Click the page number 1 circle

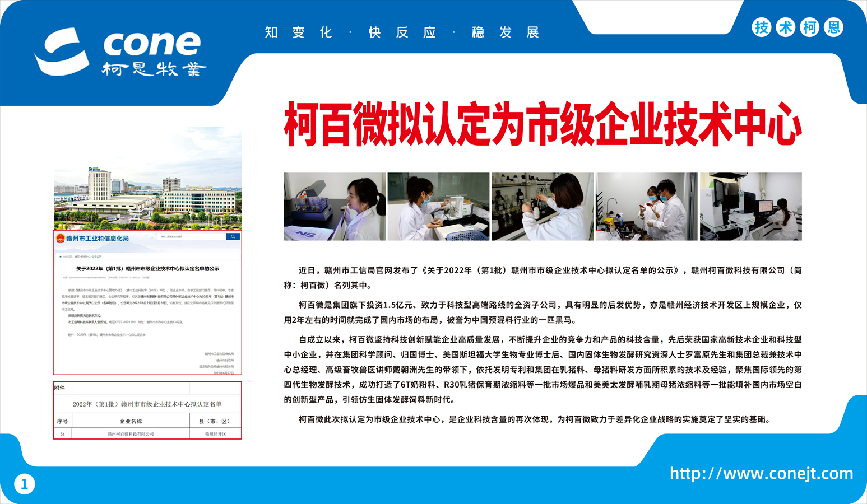[x=24, y=484]
